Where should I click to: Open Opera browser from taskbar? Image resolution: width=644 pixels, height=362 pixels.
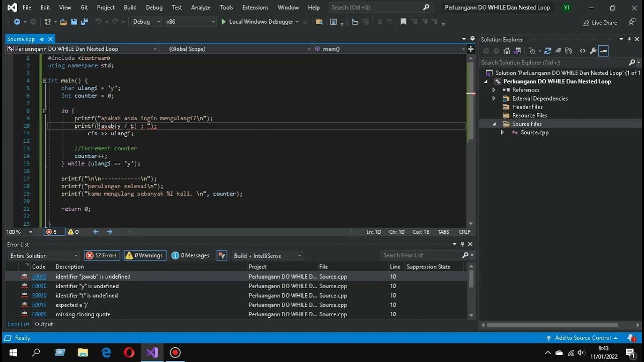tap(129, 352)
